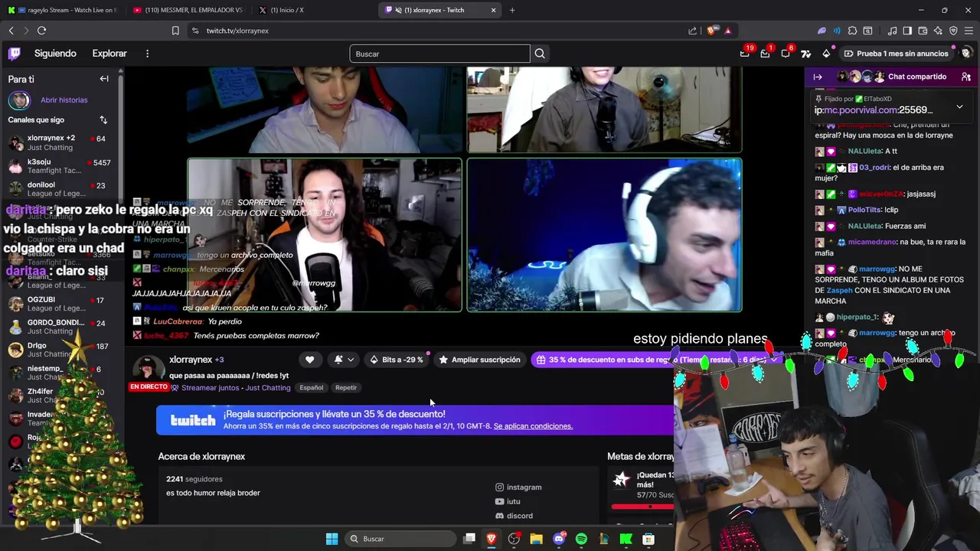The width and height of the screenshot is (980, 551).
Task: Click Bits a -29 % button
Action: 396,360
